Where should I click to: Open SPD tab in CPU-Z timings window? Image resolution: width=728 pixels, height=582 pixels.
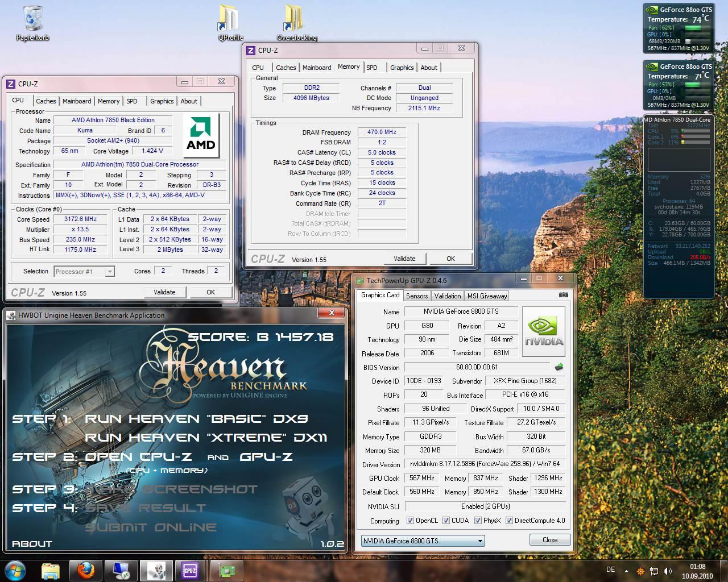[x=372, y=68]
